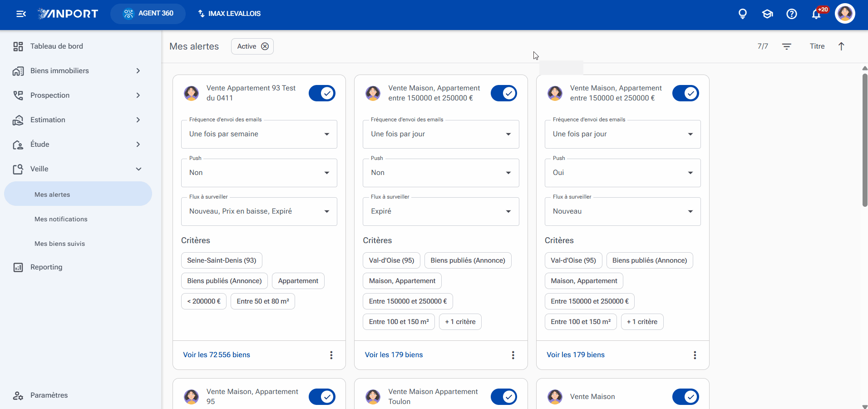Open the graduation cap training icon

click(x=767, y=14)
